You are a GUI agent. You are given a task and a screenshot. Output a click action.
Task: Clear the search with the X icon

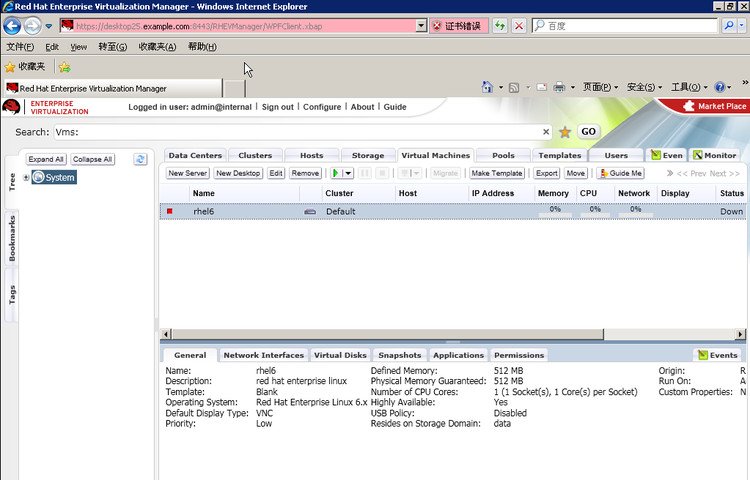point(546,131)
